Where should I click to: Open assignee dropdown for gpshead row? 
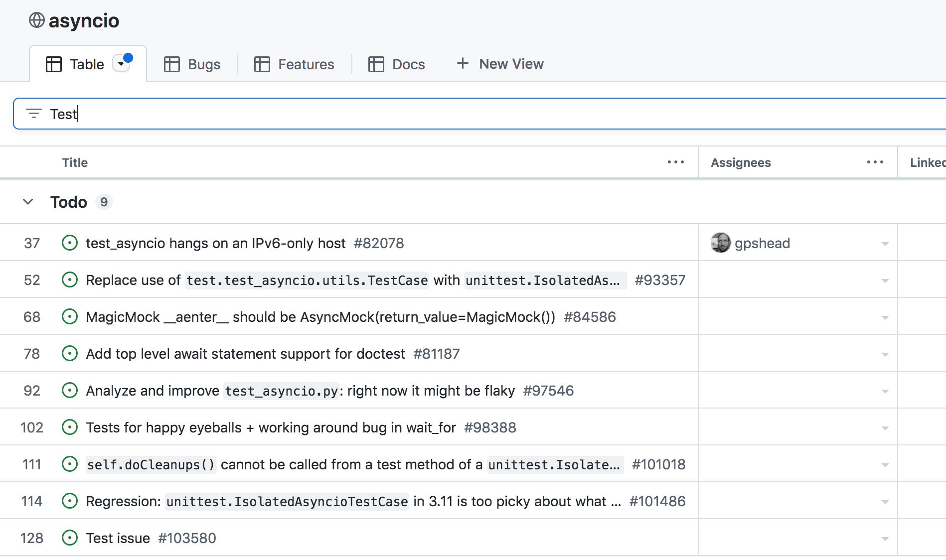(x=885, y=244)
